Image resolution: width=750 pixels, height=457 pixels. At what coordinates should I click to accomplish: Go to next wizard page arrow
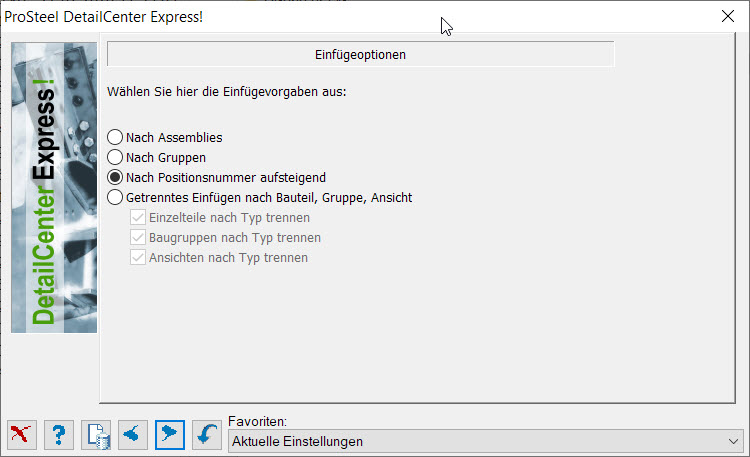170,435
